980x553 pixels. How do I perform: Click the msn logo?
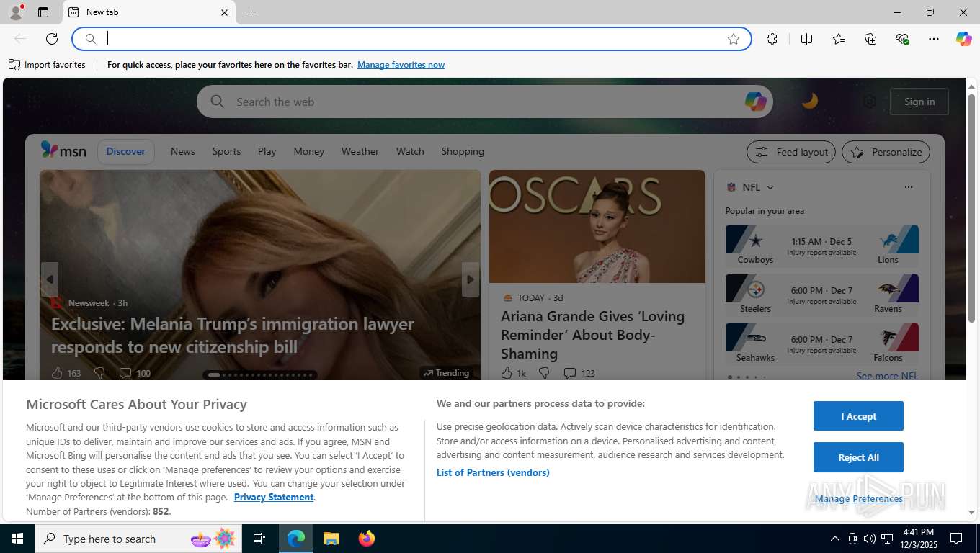tap(63, 150)
